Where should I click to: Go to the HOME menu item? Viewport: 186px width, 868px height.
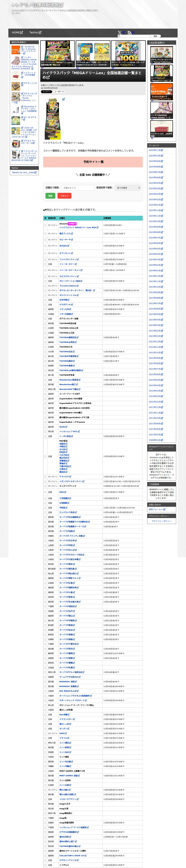(17, 33)
